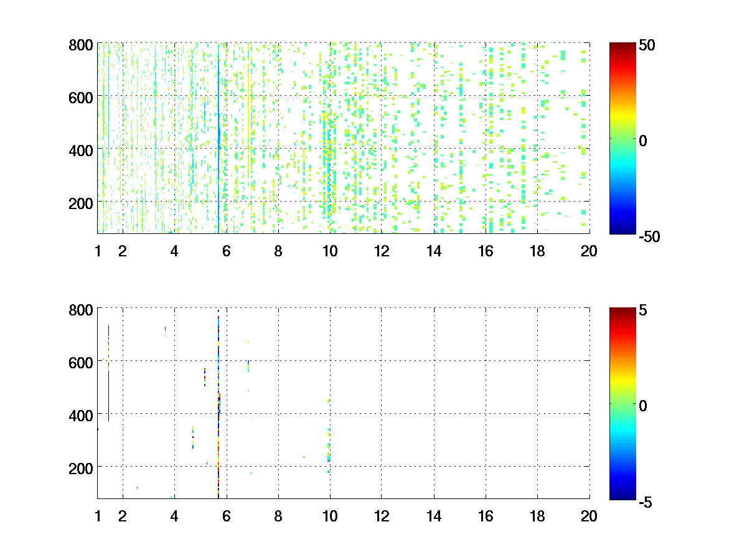Click x-axis tick label "10" under the top plot
747x560 pixels.
pyautogui.click(x=330, y=251)
